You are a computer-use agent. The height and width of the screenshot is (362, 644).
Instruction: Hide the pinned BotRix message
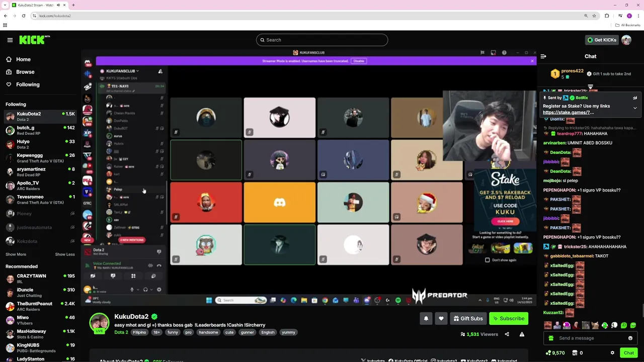pyautogui.click(x=635, y=98)
